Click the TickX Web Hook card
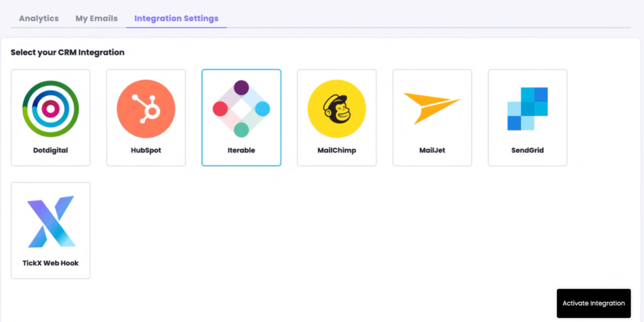644x322 pixels. [51, 229]
